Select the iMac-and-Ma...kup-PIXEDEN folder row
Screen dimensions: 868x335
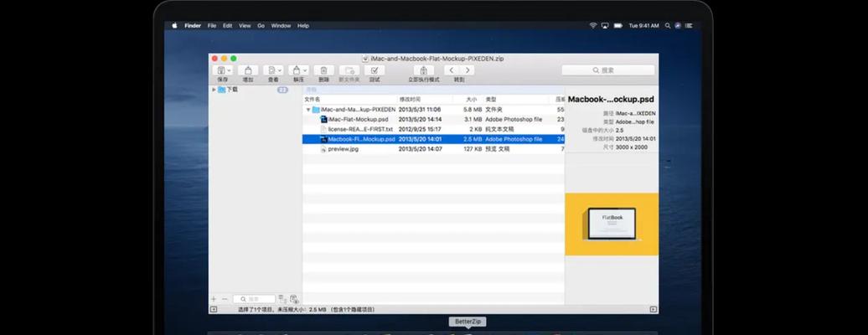(433, 110)
